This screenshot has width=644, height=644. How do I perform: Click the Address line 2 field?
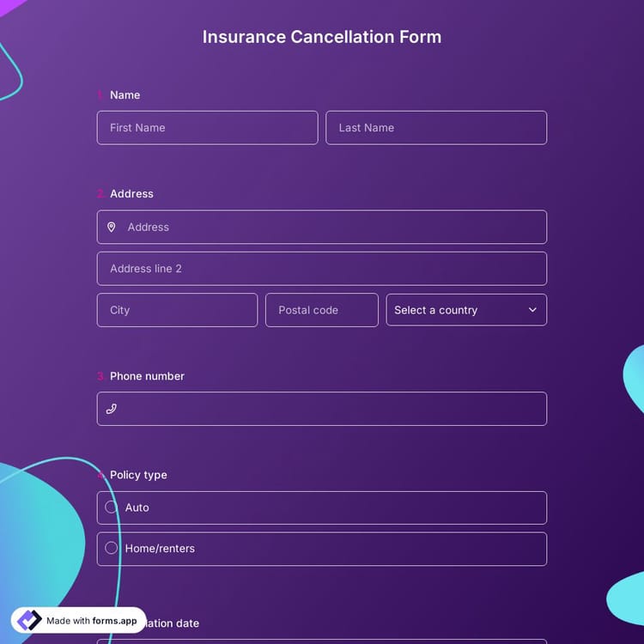tap(321, 269)
